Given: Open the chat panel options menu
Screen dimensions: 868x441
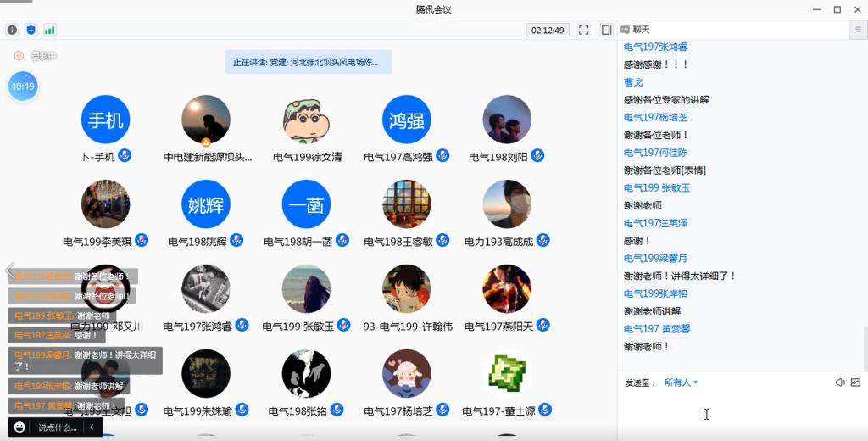Looking at the screenshot, I should [x=858, y=30].
